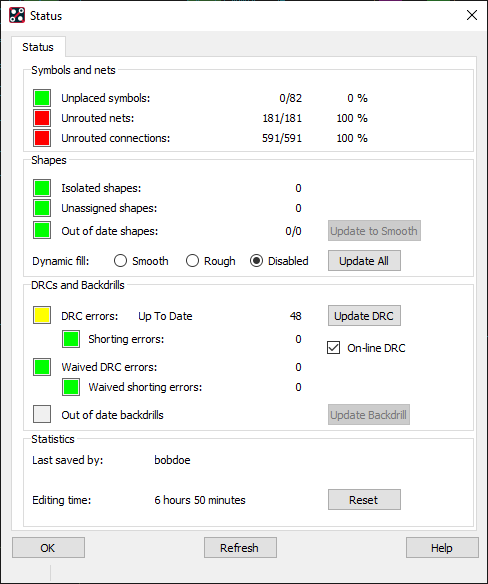Switch to the Status tab
This screenshot has width=488, height=584.
click(38, 47)
